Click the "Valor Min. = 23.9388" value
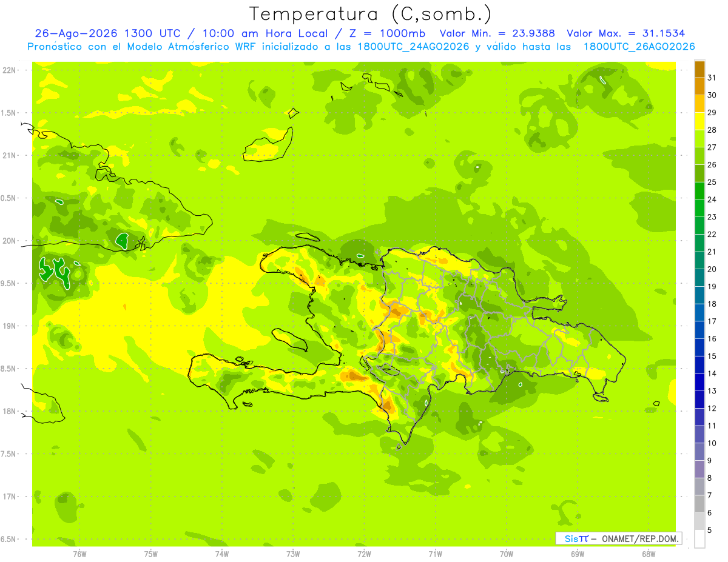This screenshot has width=728, height=562. point(498,33)
